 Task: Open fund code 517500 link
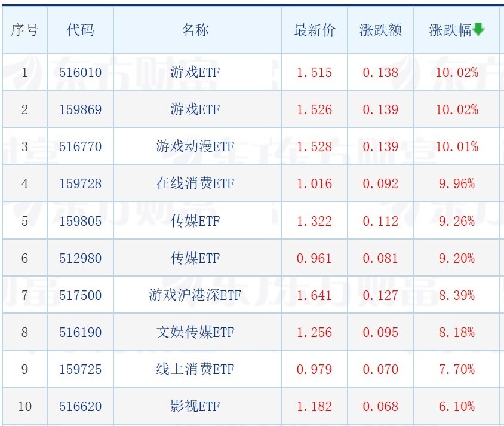[81, 295]
